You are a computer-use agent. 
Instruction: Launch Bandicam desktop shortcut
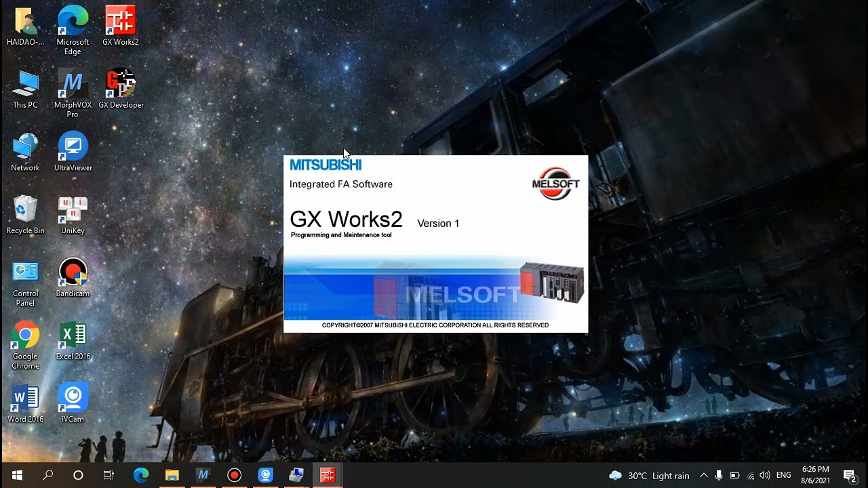(x=73, y=278)
